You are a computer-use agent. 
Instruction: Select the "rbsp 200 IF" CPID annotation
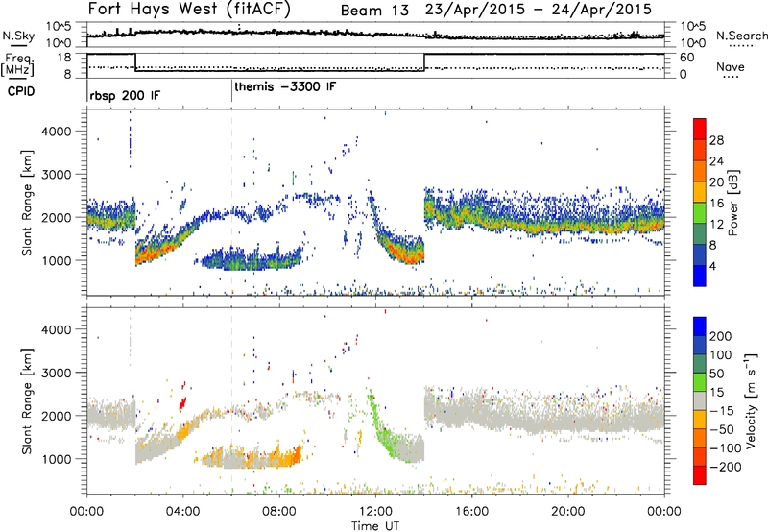coord(125,95)
